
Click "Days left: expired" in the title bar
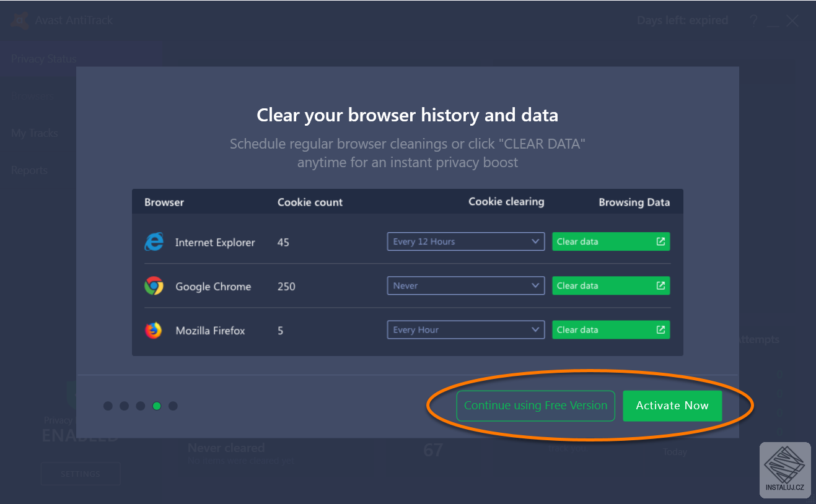pyautogui.click(x=683, y=20)
